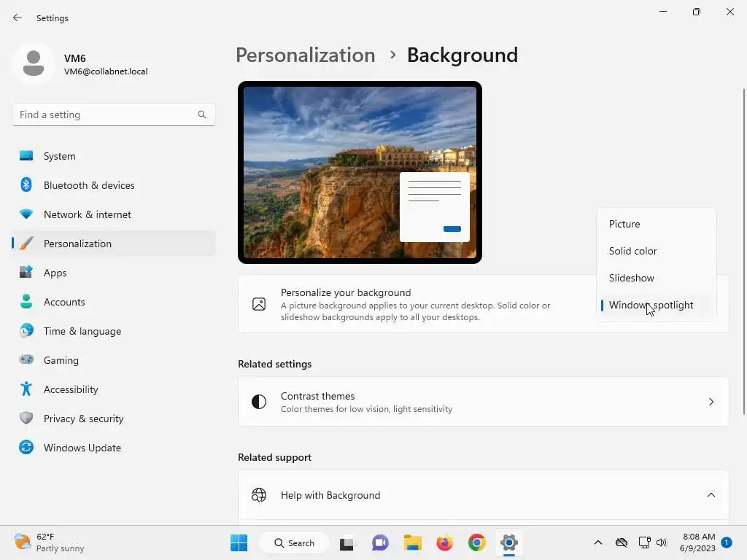
Task: Open Task View on the taskbar
Action: 347,543
